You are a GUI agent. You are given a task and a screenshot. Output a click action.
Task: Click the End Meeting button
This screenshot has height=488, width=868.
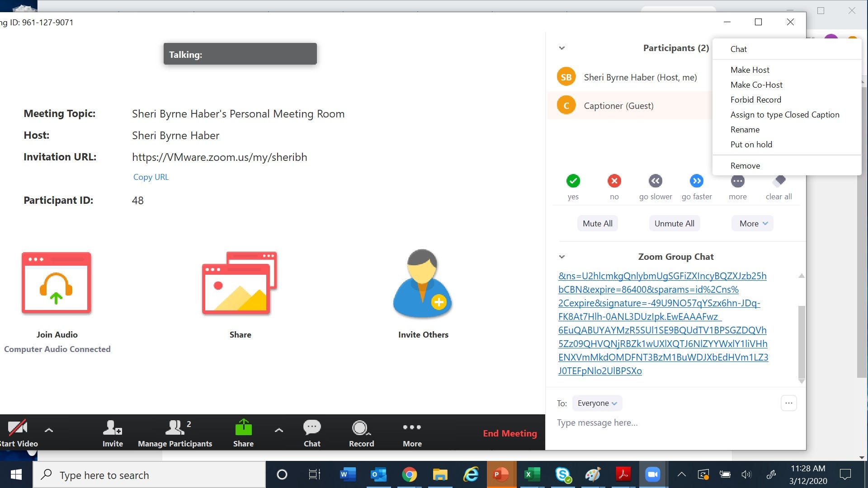tap(510, 433)
